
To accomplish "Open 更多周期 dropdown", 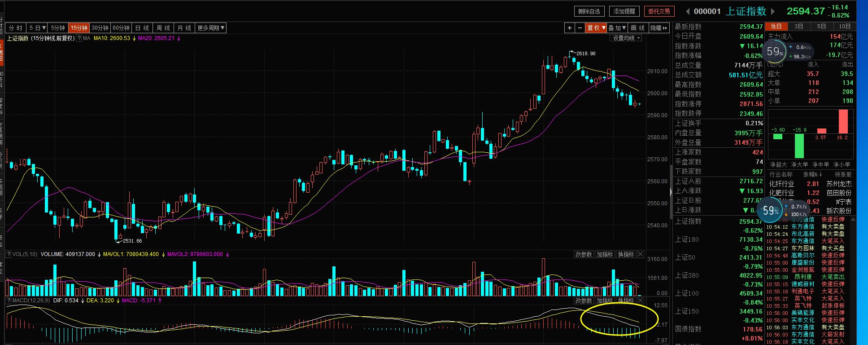I will click(x=210, y=28).
